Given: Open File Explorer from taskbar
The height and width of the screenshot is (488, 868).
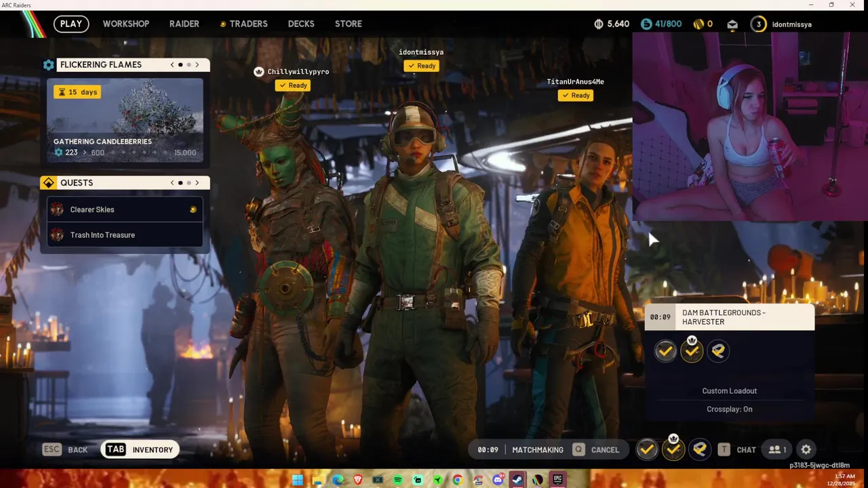Looking at the screenshot, I should [317, 480].
